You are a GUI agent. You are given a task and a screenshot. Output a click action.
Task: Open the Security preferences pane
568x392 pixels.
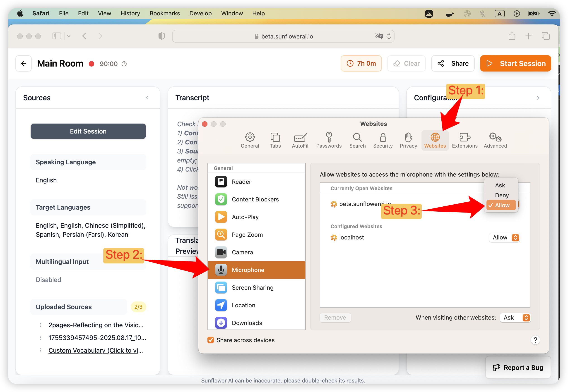pos(383,140)
